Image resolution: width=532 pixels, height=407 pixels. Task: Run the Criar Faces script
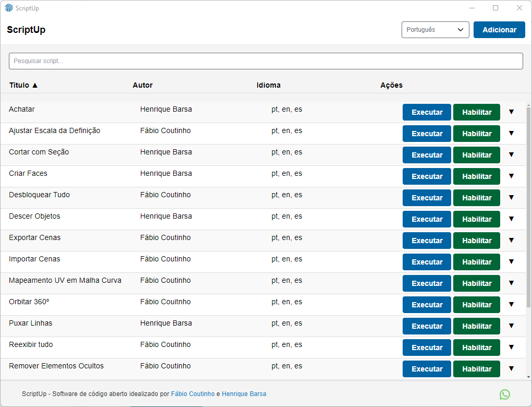(x=427, y=176)
